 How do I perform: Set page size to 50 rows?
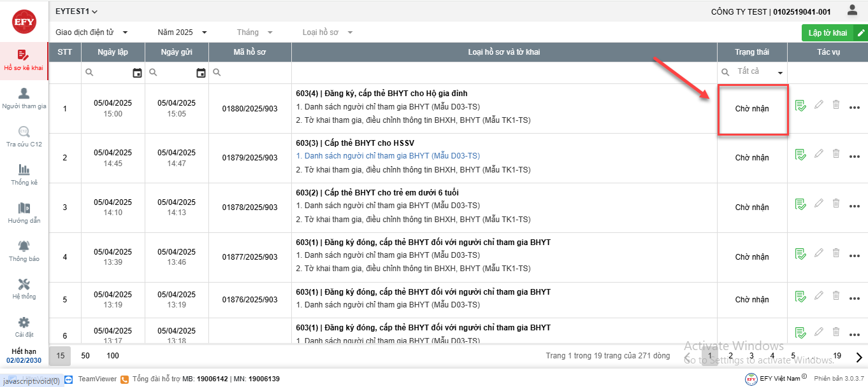[85, 356]
